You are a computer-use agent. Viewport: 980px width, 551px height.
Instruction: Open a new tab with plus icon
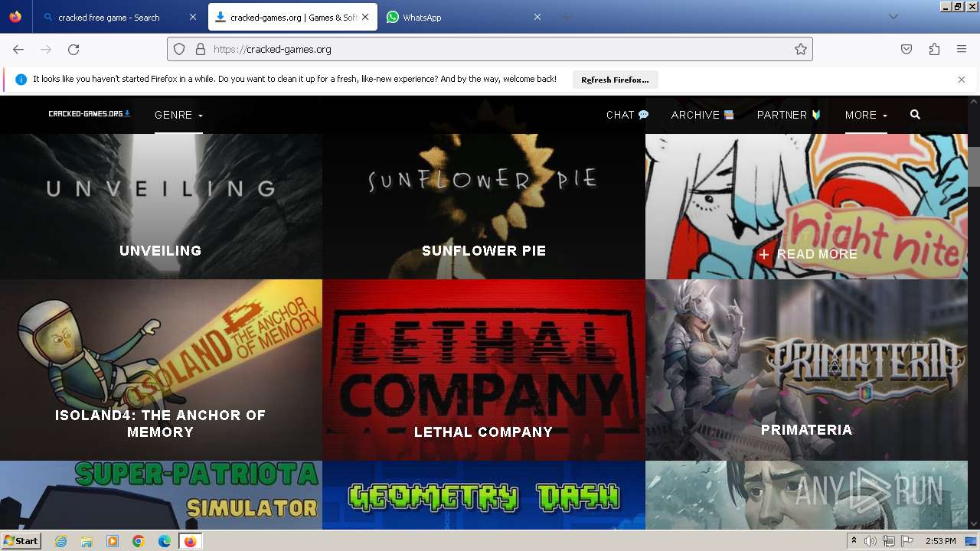coord(566,17)
